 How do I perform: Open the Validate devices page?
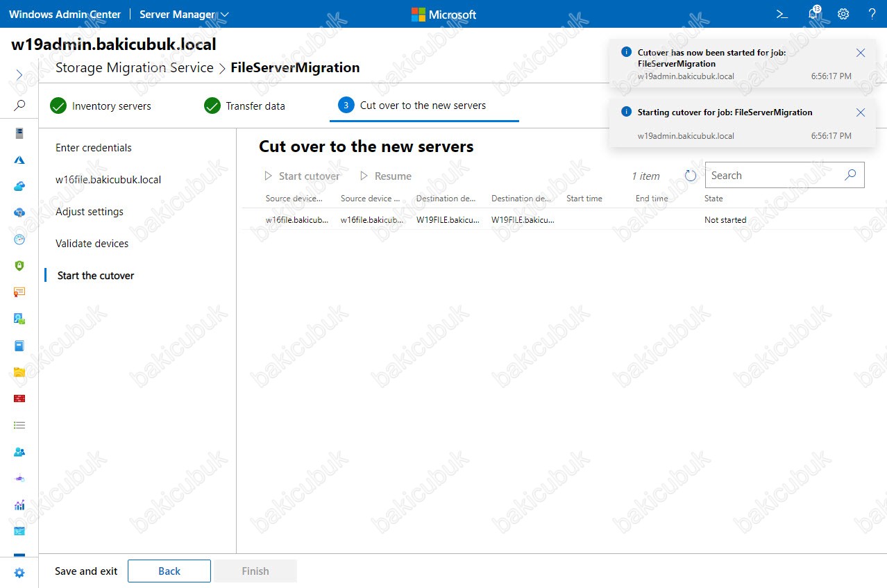pyautogui.click(x=92, y=244)
